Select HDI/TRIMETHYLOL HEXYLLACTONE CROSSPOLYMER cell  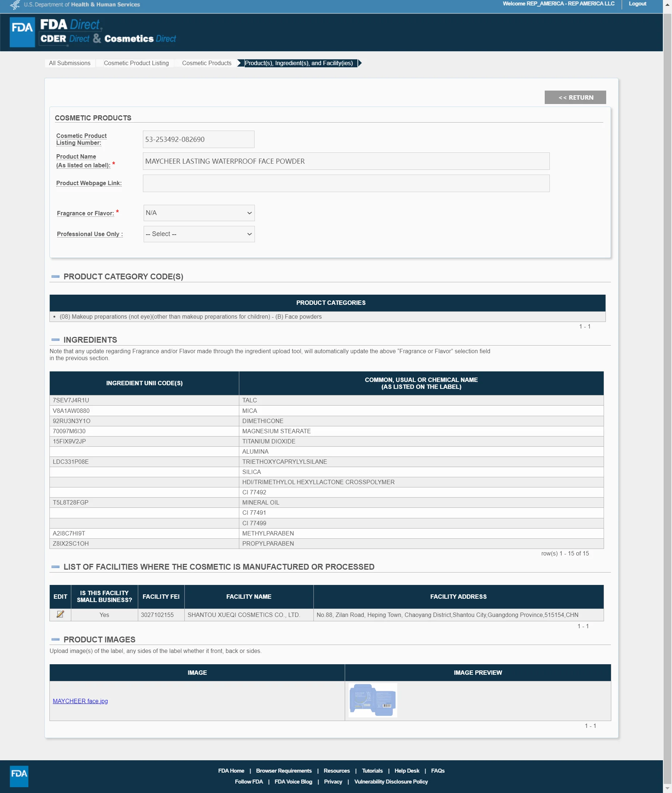tap(421, 482)
